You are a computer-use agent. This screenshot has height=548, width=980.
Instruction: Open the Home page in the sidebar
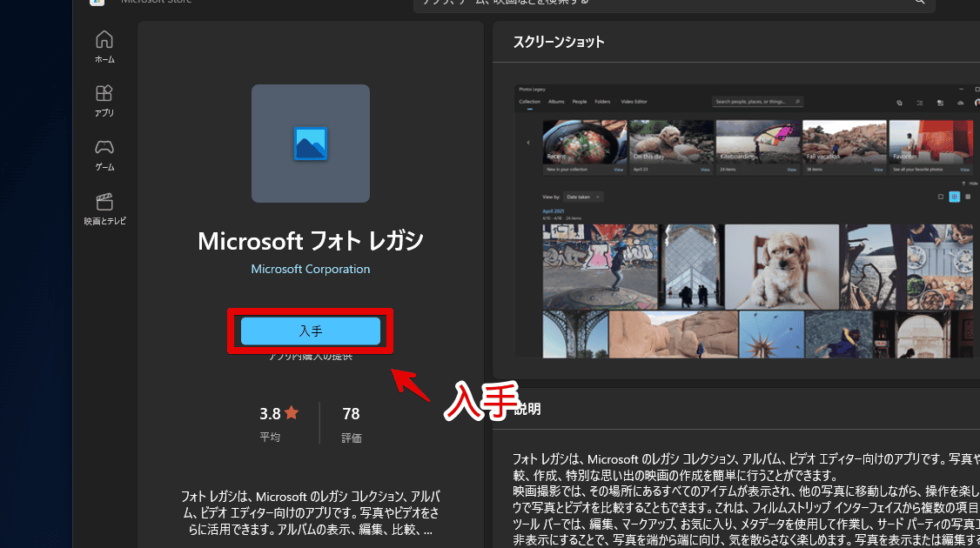point(104,47)
